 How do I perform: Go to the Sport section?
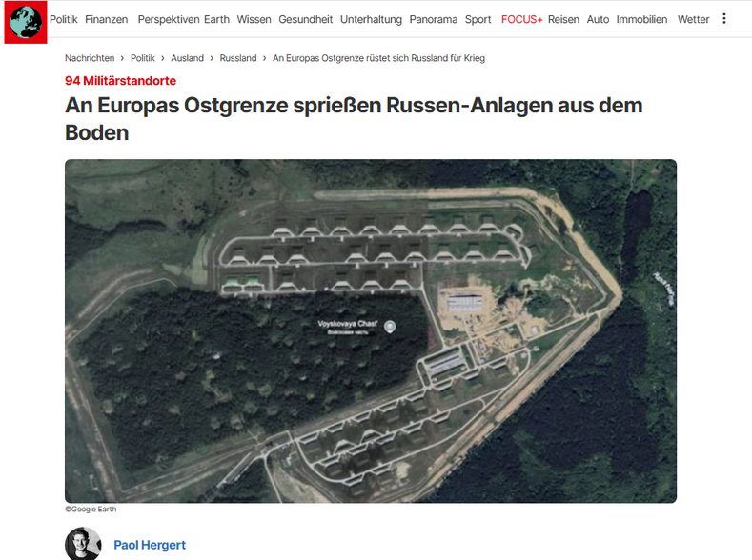[478, 19]
